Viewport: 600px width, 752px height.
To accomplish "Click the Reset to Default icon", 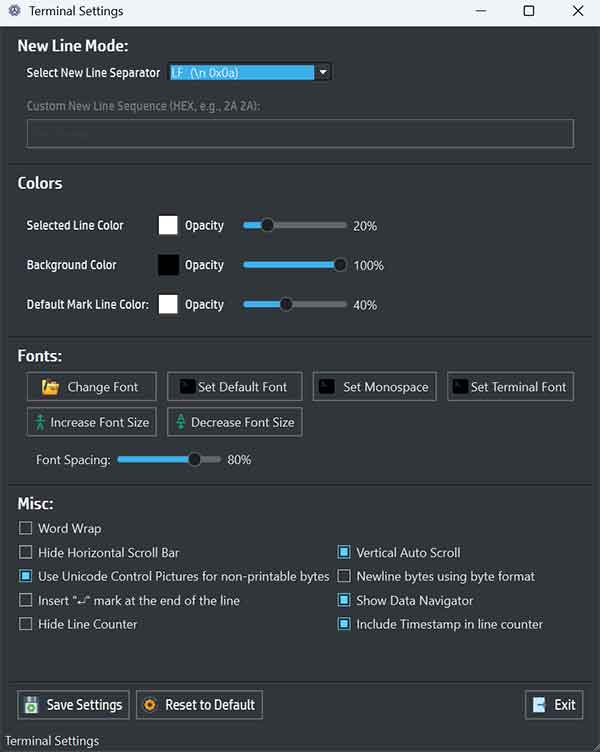I will [151, 705].
